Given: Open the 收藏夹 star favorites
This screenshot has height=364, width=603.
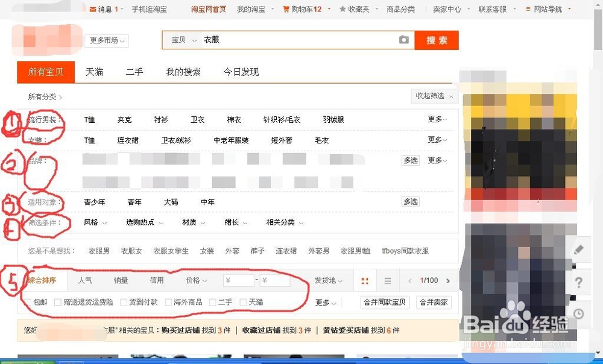Looking at the screenshot, I should 343,9.
